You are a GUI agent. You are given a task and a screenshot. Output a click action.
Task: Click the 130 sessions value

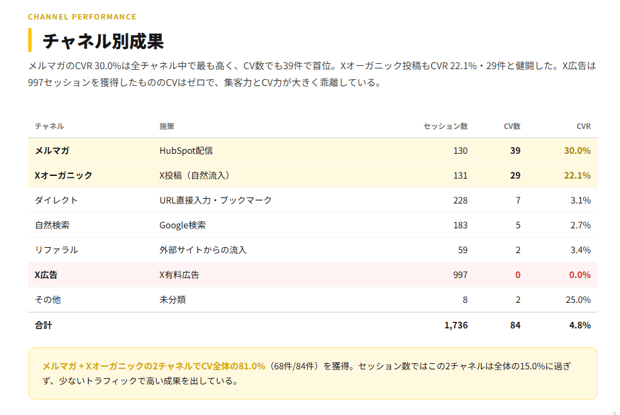(x=460, y=151)
